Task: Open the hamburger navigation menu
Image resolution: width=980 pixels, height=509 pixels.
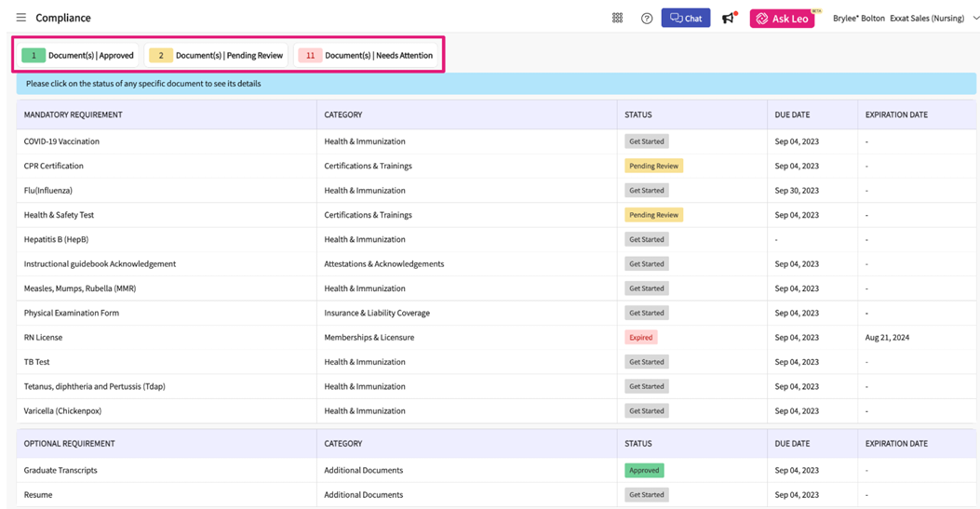Action: pyautogui.click(x=21, y=18)
